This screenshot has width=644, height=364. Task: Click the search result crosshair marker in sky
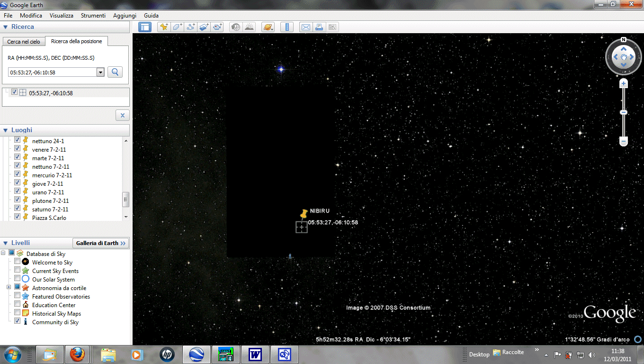pos(302,227)
